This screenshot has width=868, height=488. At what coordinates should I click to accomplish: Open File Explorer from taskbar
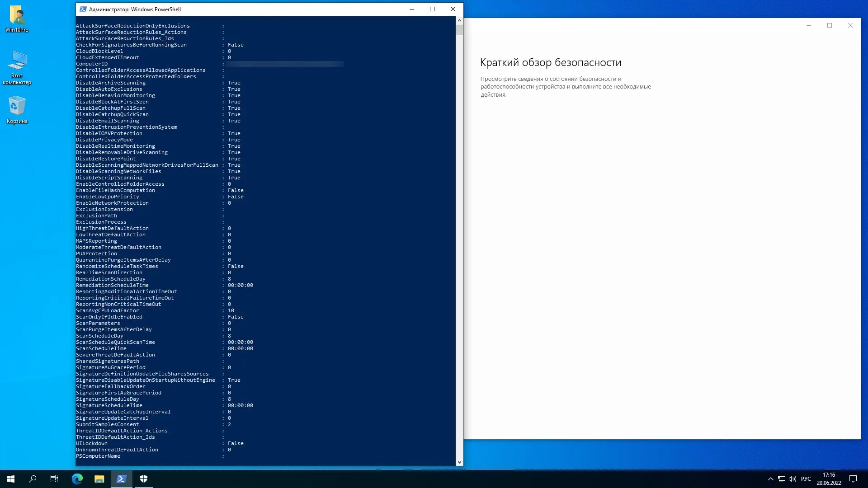[99, 479]
